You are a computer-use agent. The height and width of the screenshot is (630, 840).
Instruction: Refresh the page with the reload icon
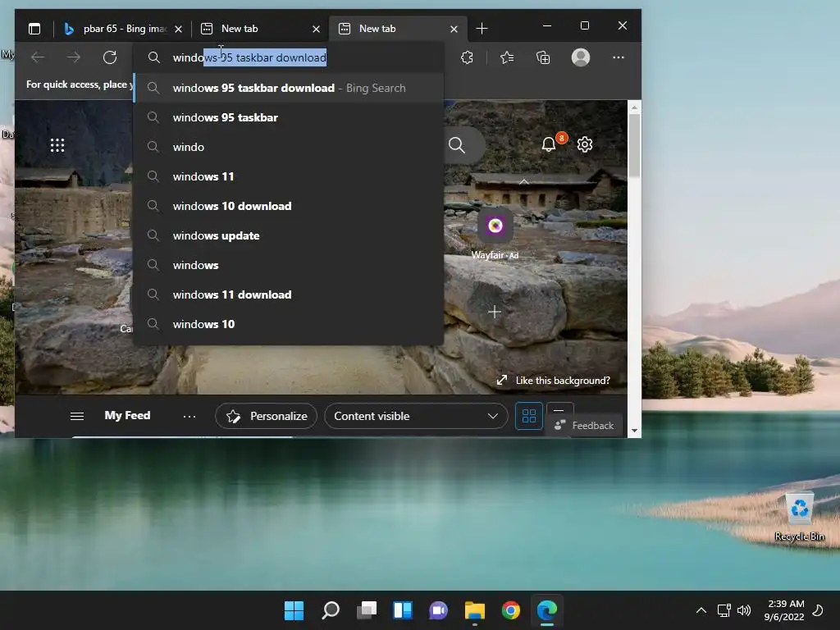click(110, 57)
